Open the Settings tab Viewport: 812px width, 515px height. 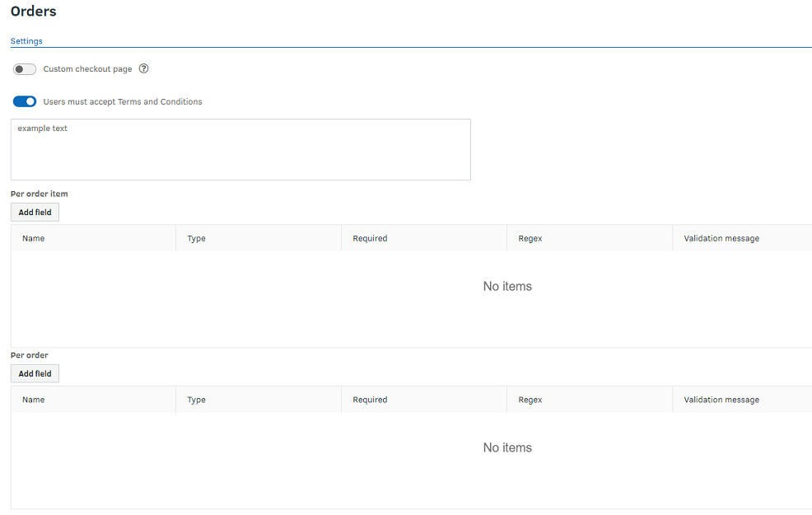[x=26, y=41]
